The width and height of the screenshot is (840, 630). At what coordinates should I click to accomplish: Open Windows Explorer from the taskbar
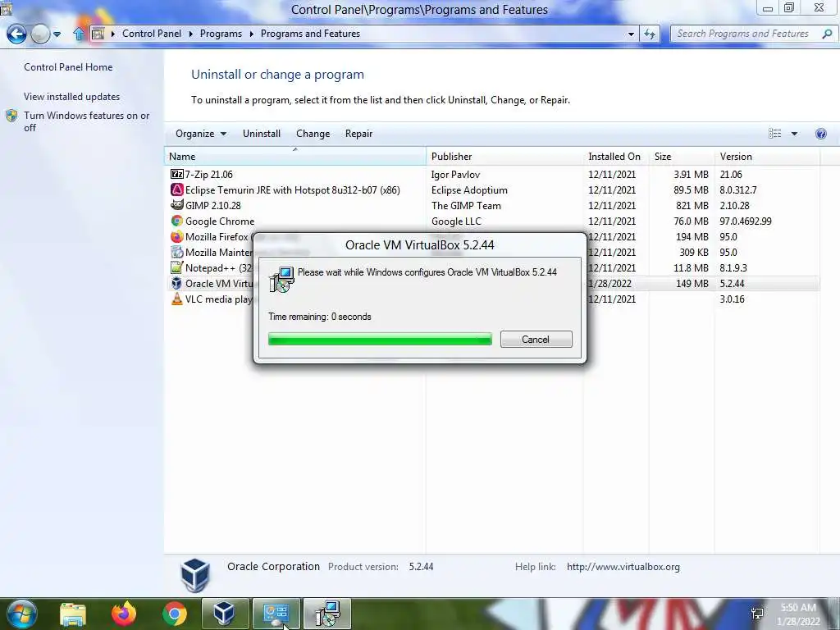[x=73, y=614]
